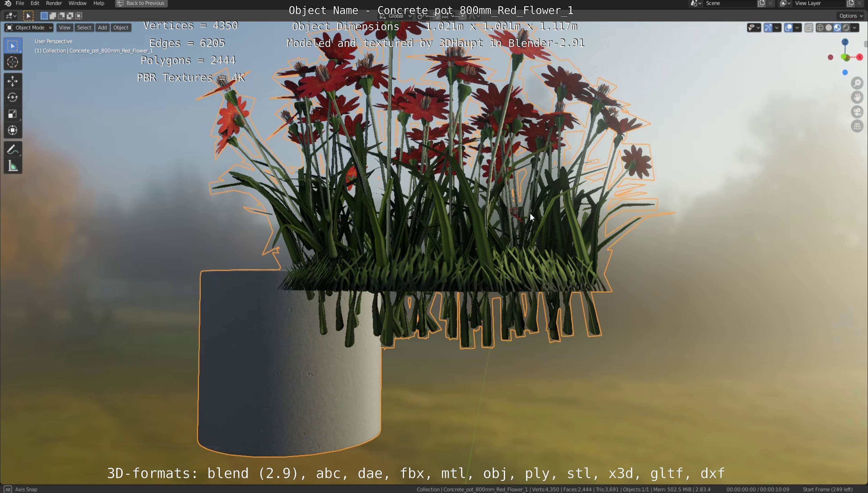Click Back to Previous button

[141, 3]
